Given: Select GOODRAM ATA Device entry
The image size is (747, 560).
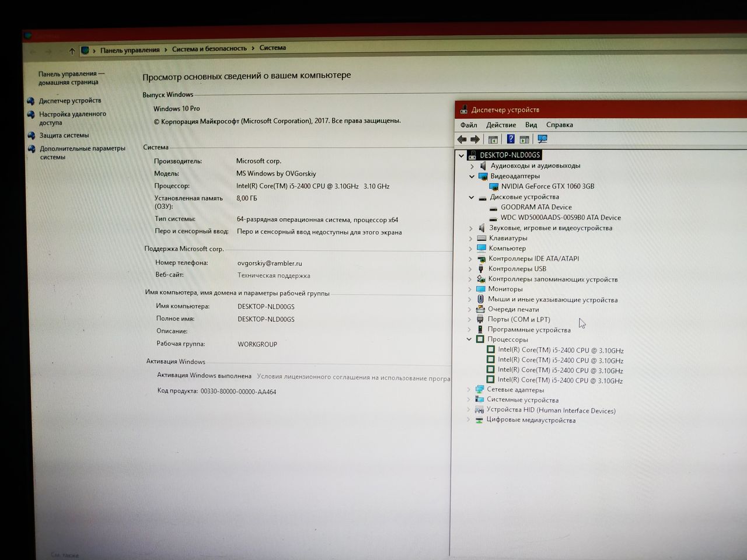Looking at the screenshot, I should (x=536, y=207).
